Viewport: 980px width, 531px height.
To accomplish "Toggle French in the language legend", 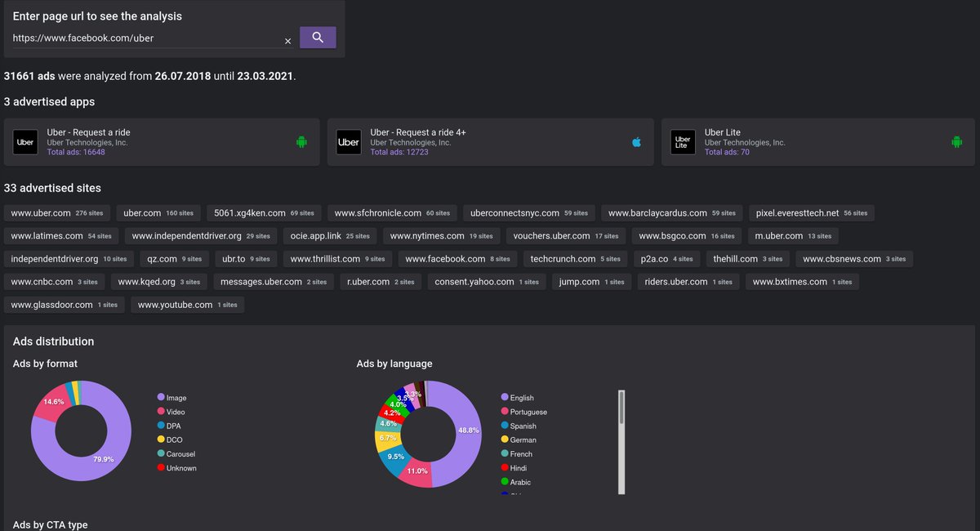I will [516, 453].
